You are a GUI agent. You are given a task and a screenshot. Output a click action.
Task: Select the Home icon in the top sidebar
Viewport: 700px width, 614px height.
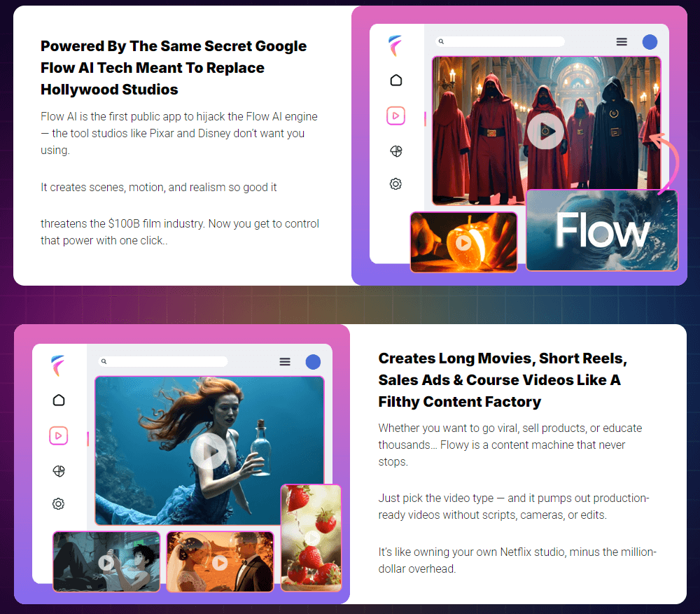tap(396, 81)
